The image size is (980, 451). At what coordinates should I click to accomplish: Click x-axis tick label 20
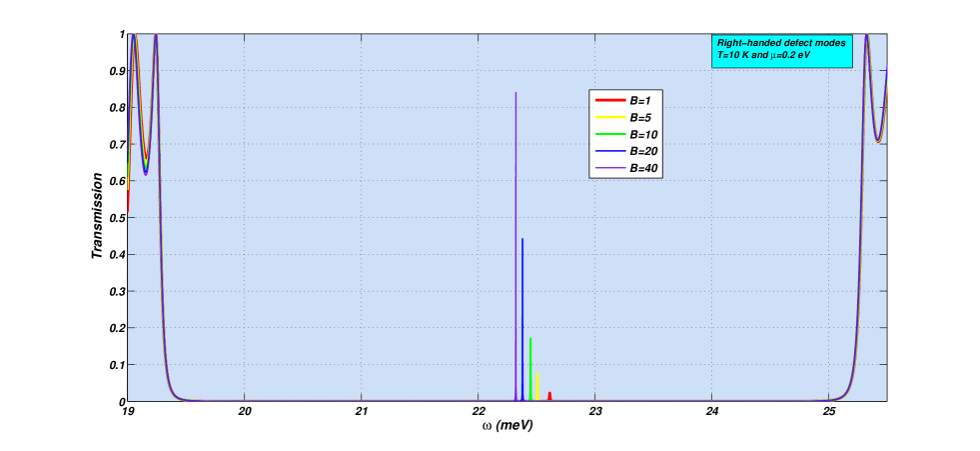[245, 411]
